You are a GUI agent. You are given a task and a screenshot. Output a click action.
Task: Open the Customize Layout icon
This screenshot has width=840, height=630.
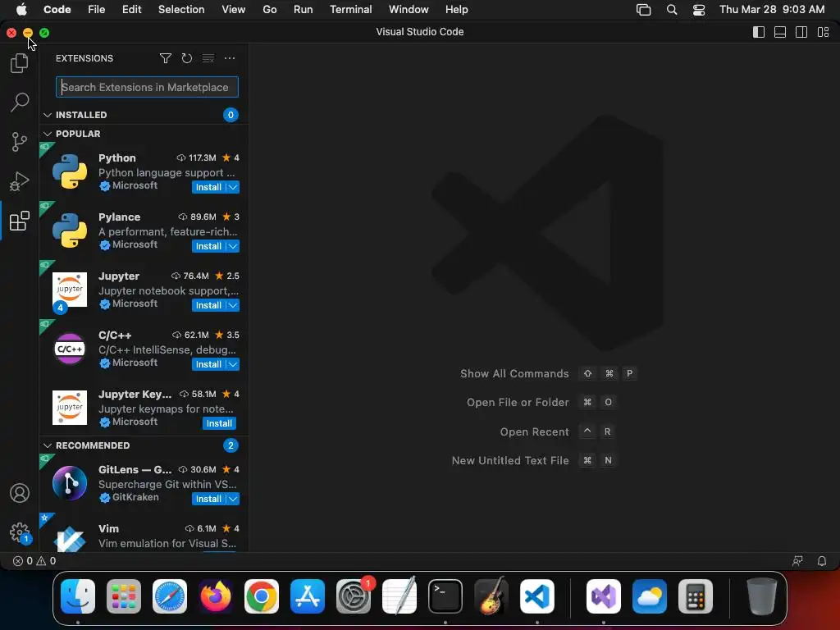click(x=823, y=32)
